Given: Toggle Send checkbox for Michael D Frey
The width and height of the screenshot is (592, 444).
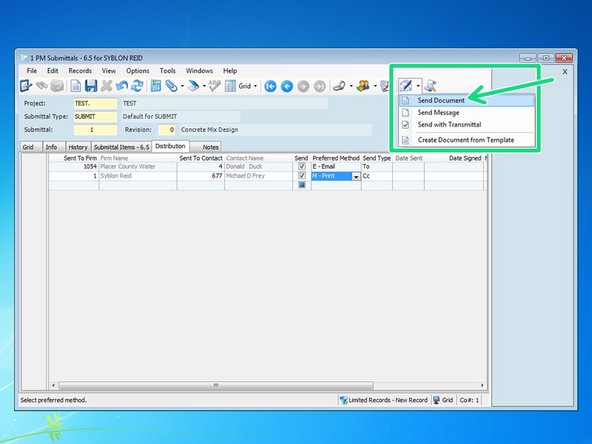Looking at the screenshot, I should tap(302, 176).
